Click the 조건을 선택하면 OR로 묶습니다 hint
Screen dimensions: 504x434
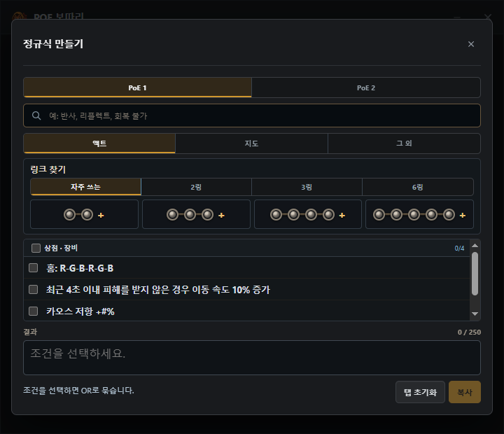point(78,391)
